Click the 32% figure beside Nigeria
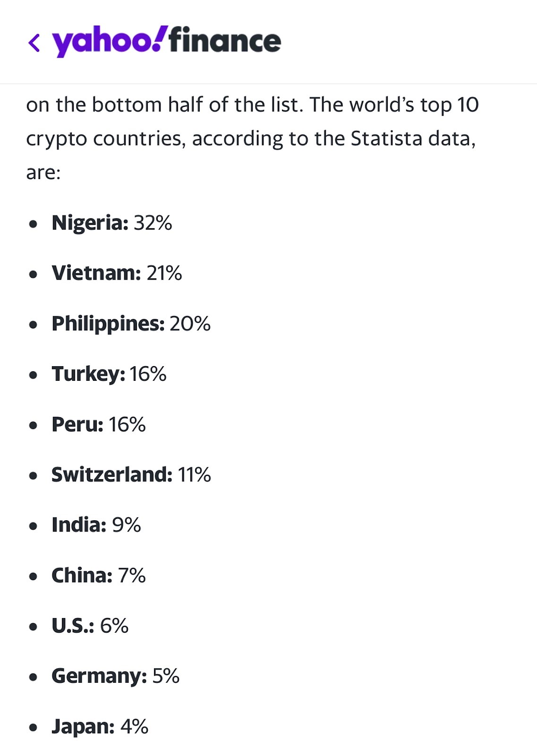537x756 pixels. pyautogui.click(x=153, y=223)
